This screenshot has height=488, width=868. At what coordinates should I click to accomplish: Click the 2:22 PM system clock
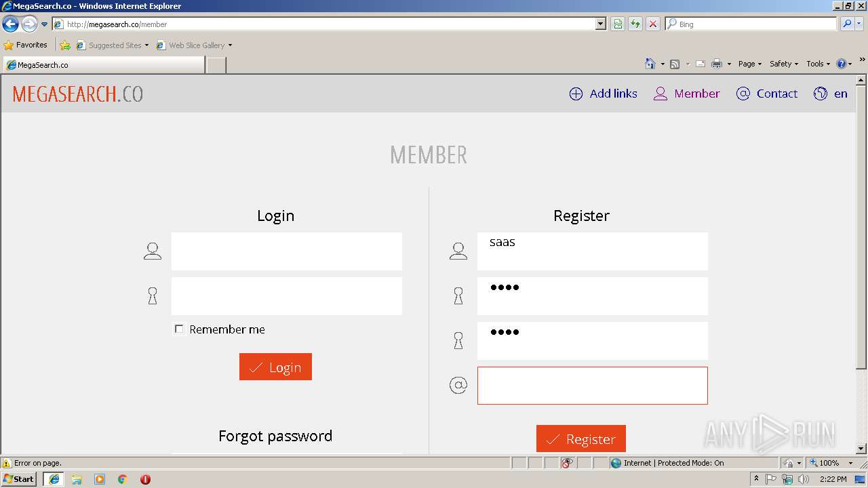point(833,479)
